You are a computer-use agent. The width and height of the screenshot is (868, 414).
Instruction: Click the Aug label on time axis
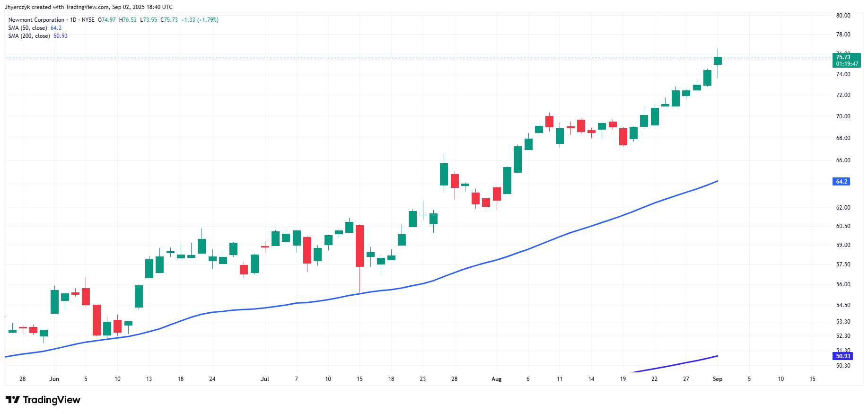[x=496, y=379]
